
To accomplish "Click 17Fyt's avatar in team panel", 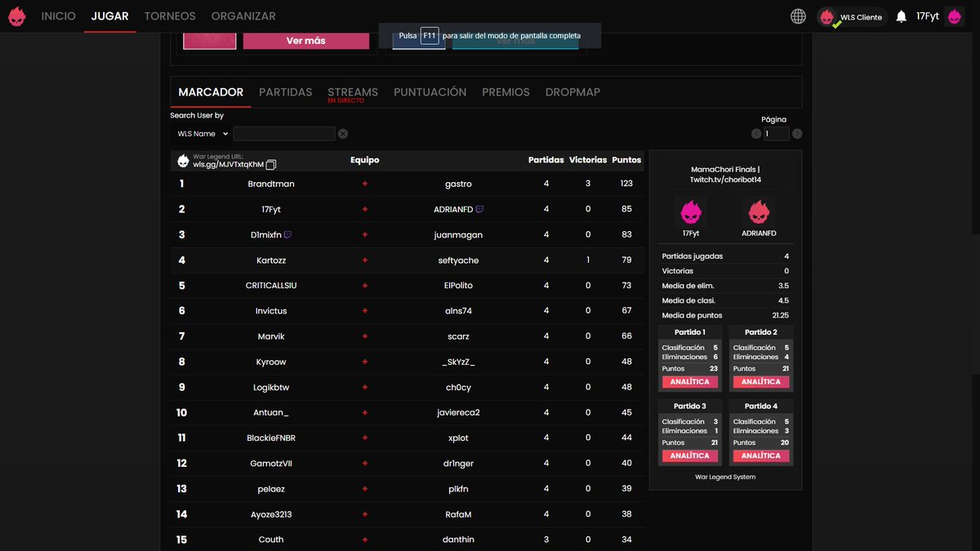I will coord(691,213).
